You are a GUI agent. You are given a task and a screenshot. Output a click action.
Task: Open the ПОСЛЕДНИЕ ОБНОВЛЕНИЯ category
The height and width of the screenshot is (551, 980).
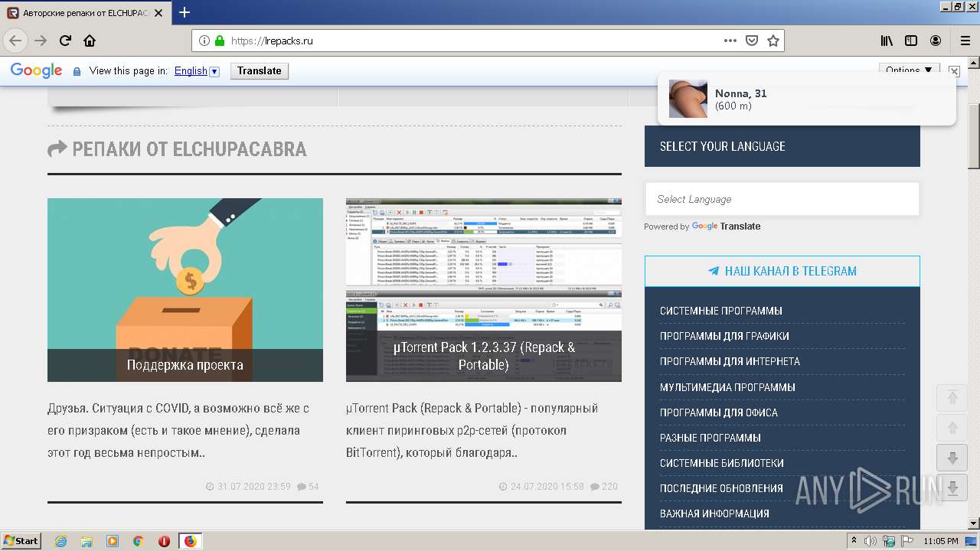[721, 488]
